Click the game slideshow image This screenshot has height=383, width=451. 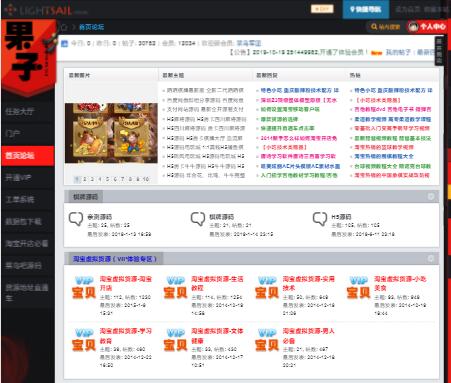pos(111,133)
